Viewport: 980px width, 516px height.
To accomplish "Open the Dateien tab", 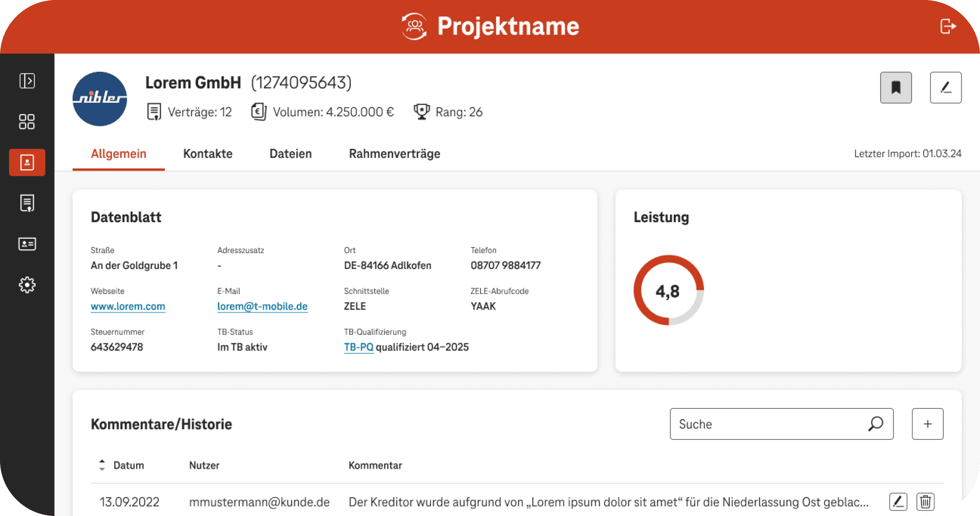I will click(x=290, y=154).
